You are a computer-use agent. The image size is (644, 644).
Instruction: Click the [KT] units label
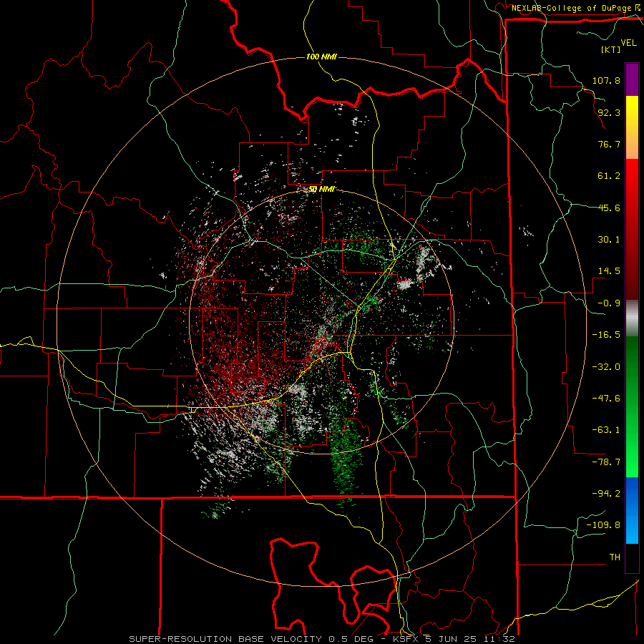click(610, 49)
